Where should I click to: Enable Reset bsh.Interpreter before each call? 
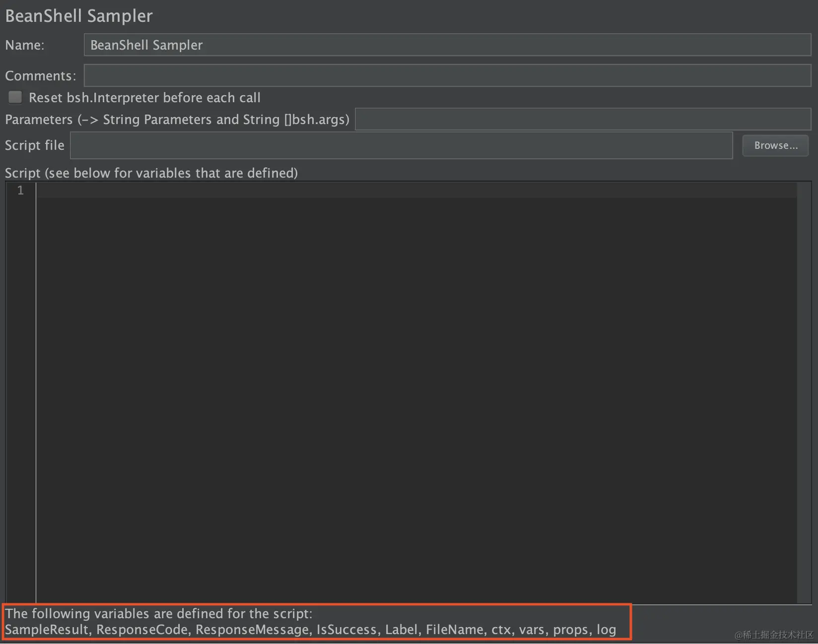(15, 97)
